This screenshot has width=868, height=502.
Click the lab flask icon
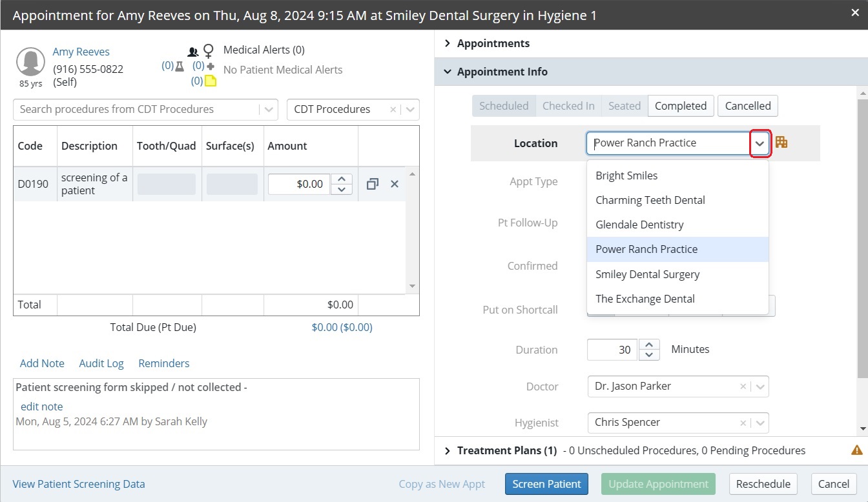(180, 66)
